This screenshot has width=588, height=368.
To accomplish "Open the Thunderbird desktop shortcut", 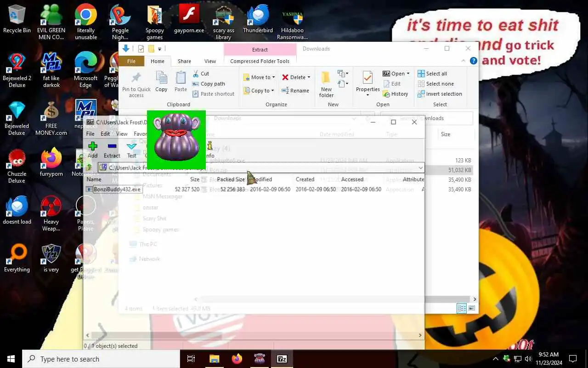I will coord(258,18).
